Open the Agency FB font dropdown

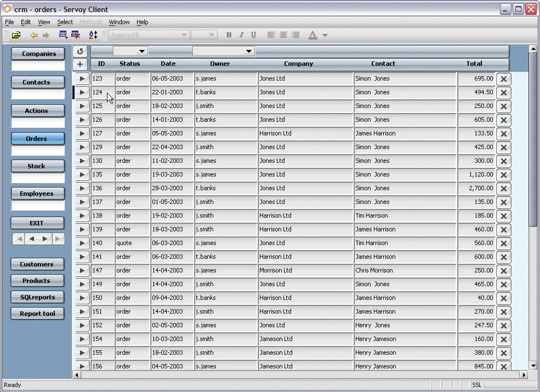[x=185, y=35]
